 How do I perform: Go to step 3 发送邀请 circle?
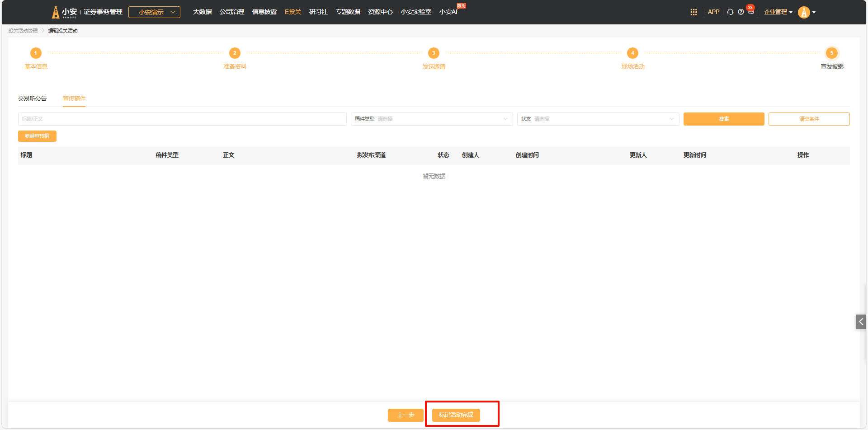[x=434, y=53]
